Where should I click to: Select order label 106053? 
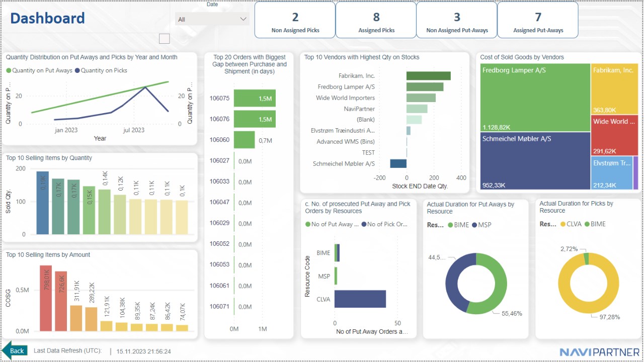pyautogui.click(x=219, y=264)
